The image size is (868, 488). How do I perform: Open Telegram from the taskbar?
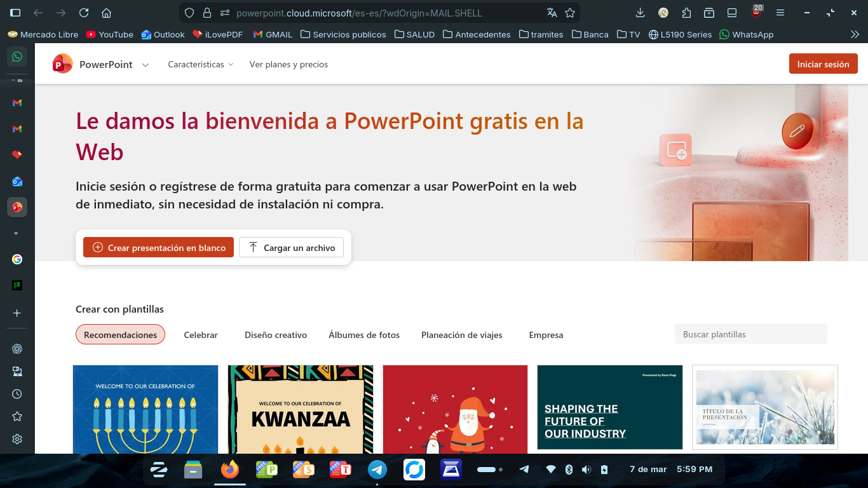[x=377, y=470]
